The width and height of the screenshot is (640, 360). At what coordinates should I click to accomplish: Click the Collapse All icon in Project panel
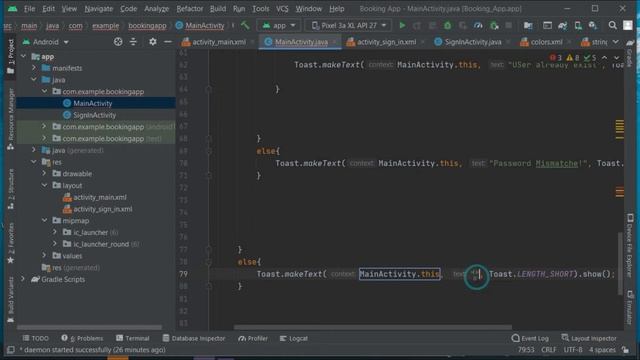133,42
